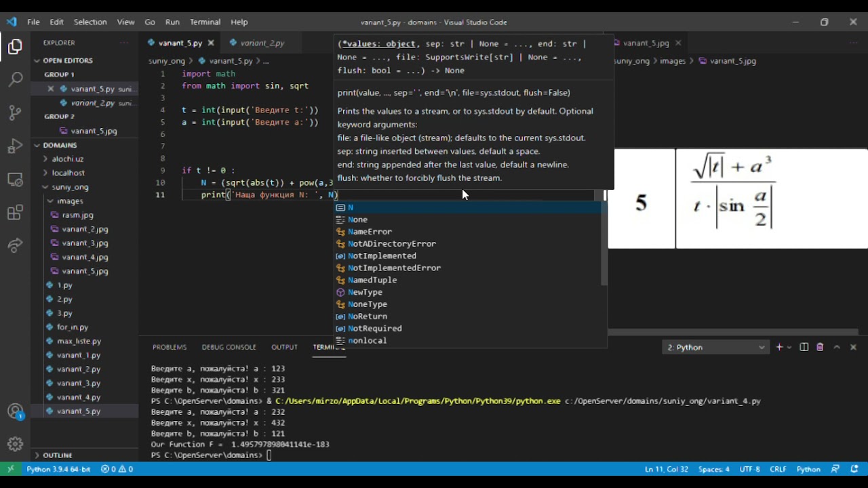
Task: Switch to the variant_5.jpg image tab
Action: (646, 43)
